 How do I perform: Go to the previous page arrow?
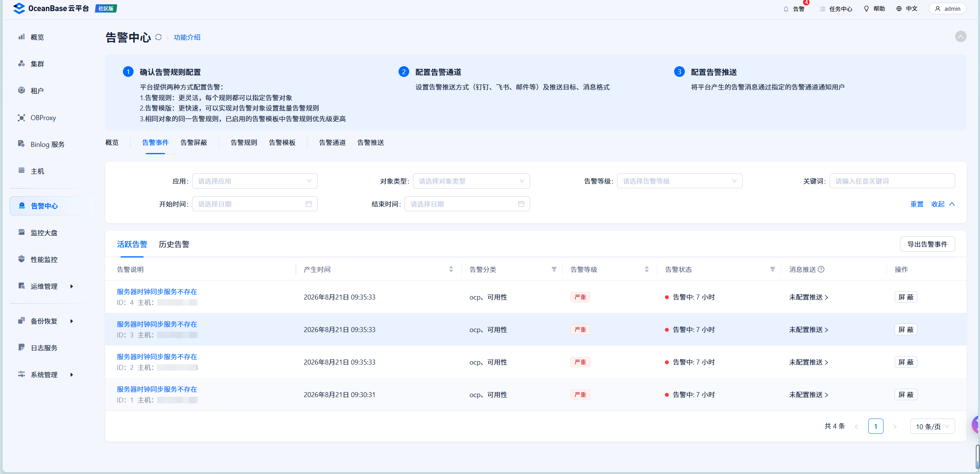pos(856,426)
